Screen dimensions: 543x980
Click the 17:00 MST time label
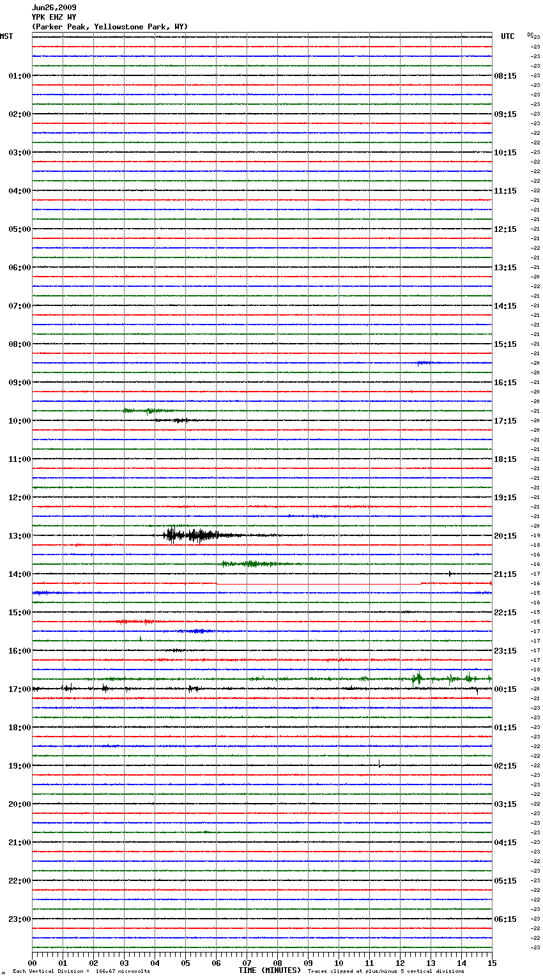19,689
